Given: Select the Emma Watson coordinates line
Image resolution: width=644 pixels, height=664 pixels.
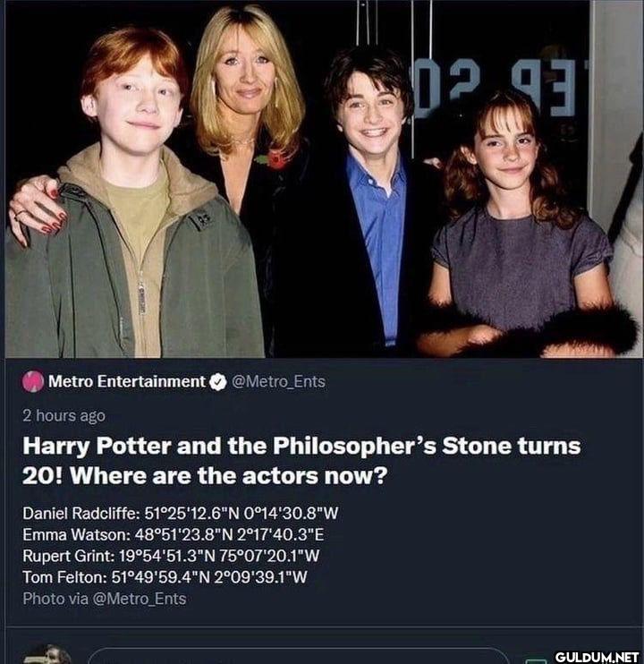Looking at the screenshot, I should (173, 535).
